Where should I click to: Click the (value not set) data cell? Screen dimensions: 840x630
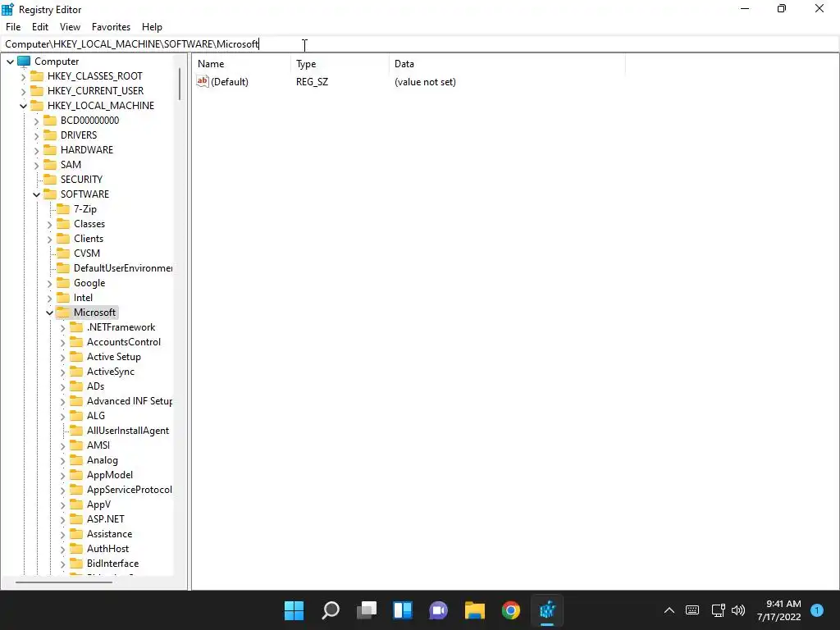[x=426, y=82]
